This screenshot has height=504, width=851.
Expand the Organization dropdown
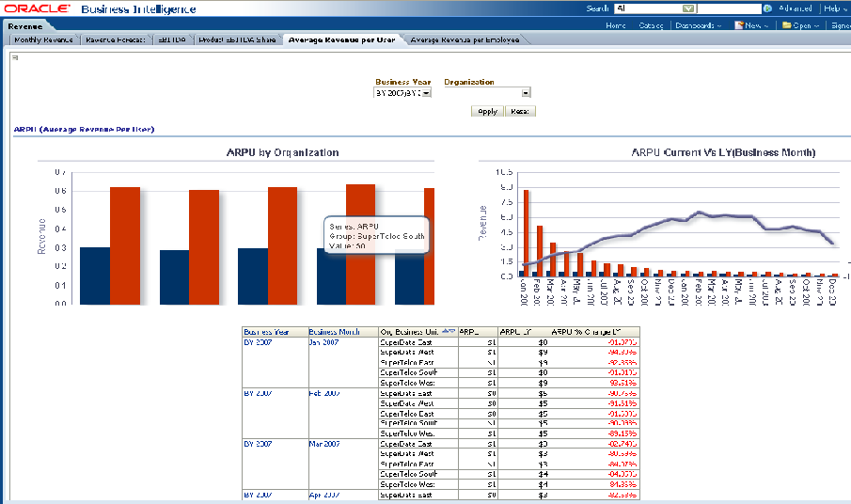525,93
